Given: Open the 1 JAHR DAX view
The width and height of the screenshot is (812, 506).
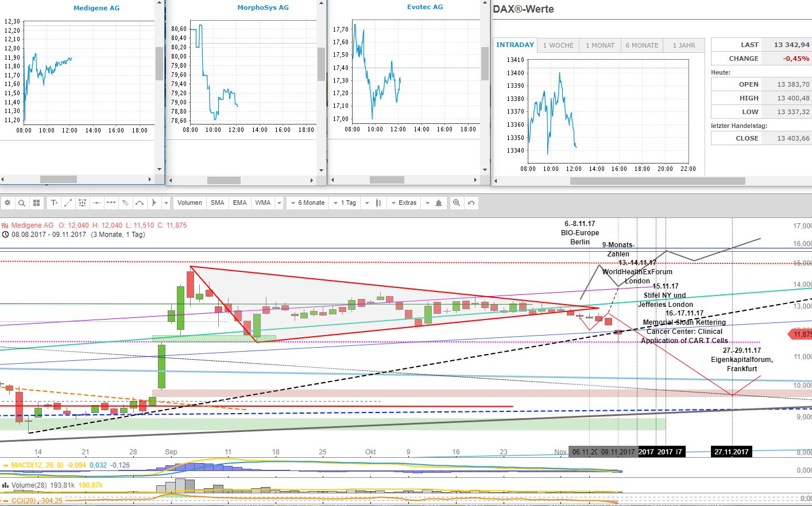Looking at the screenshot, I should [x=684, y=45].
